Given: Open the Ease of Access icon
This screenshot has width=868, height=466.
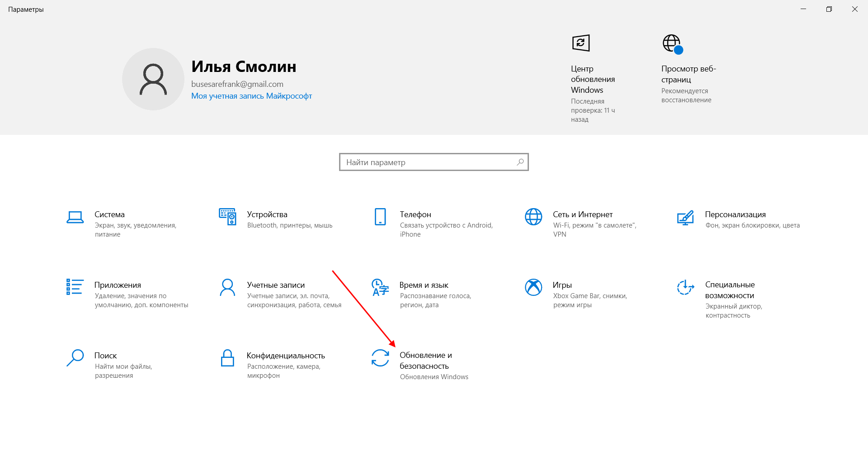Looking at the screenshot, I should [685, 287].
